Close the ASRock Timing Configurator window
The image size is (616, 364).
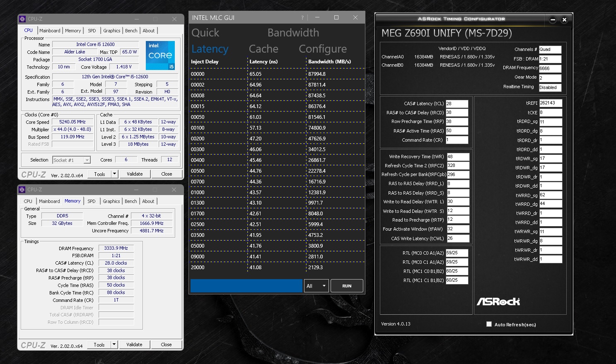click(564, 19)
